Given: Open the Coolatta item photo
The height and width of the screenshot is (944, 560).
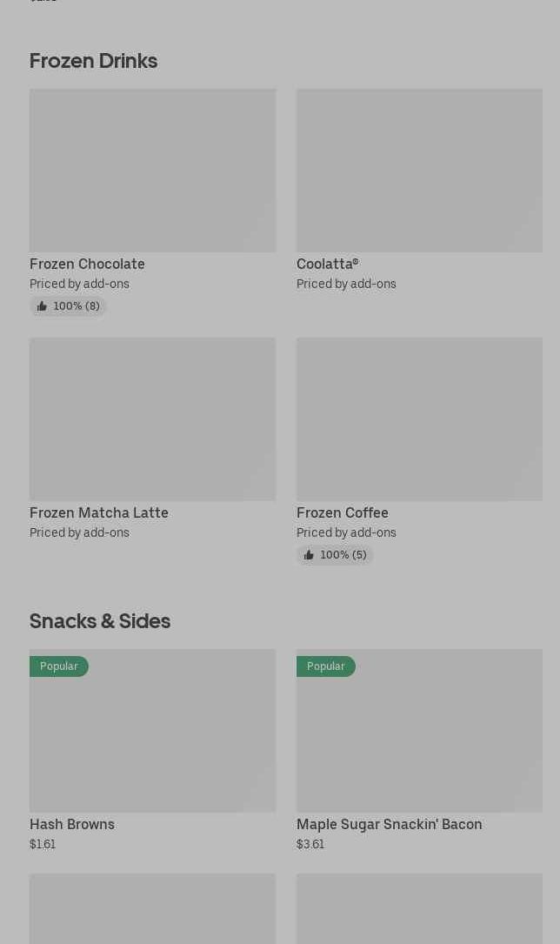Looking at the screenshot, I should (419, 171).
